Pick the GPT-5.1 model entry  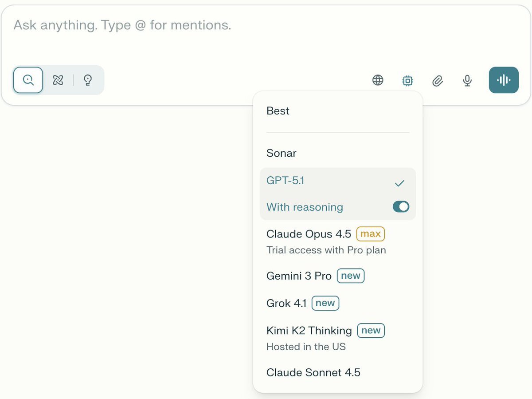pos(286,181)
